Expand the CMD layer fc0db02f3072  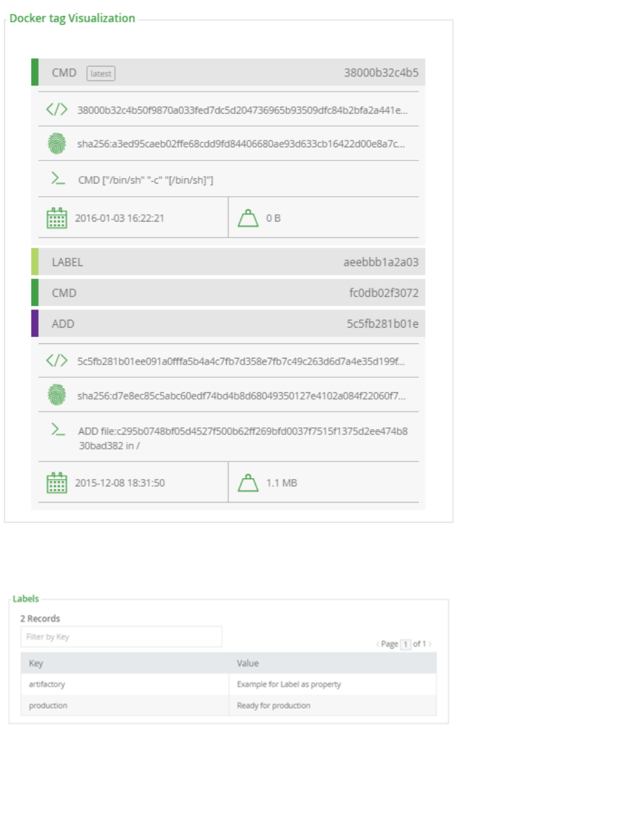click(228, 293)
